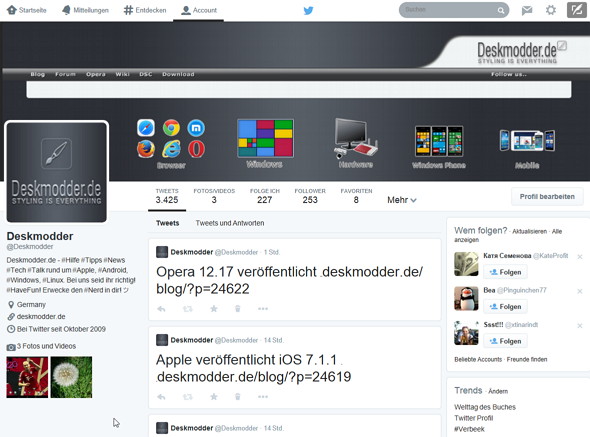Open the red soccer player photo thumbnail

(x=27, y=377)
